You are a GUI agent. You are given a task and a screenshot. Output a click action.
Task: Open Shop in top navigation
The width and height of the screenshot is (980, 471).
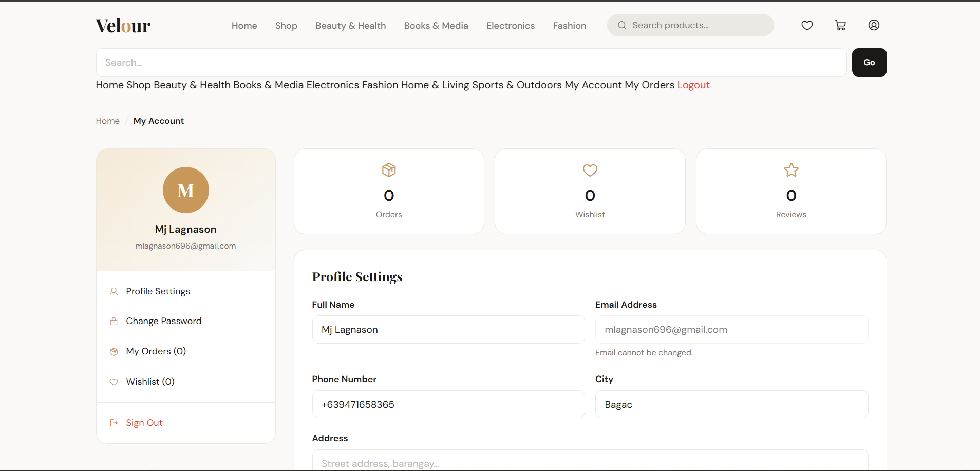(286, 26)
